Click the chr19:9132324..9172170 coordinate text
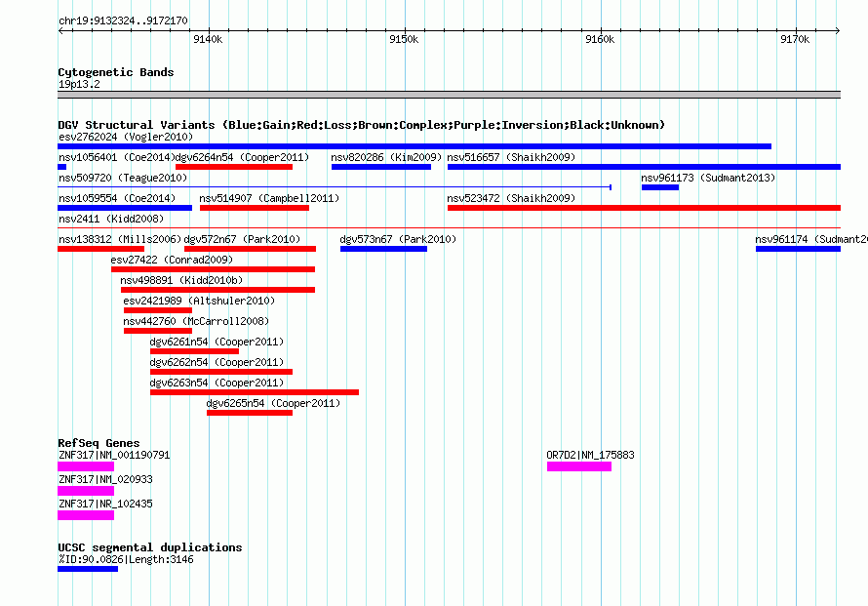The image size is (868, 606). point(123,20)
